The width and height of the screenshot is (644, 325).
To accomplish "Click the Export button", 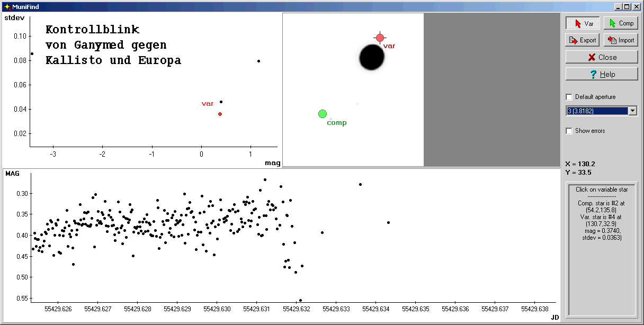I will tap(583, 40).
